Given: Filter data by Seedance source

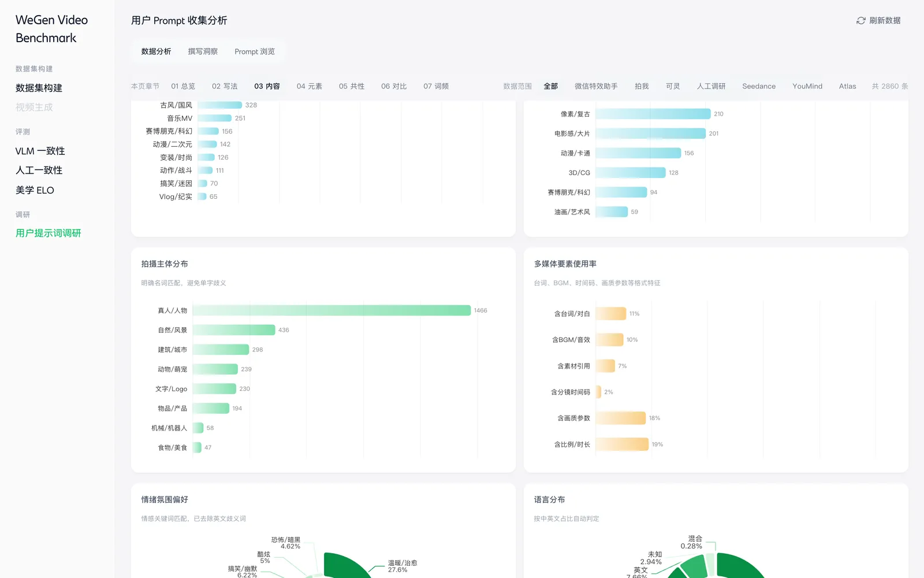Looking at the screenshot, I should point(759,86).
